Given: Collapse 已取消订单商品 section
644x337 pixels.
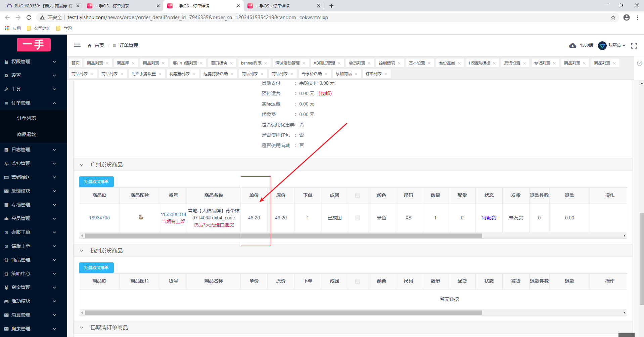Looking at the screenshot, I should [x=82, y=328].
